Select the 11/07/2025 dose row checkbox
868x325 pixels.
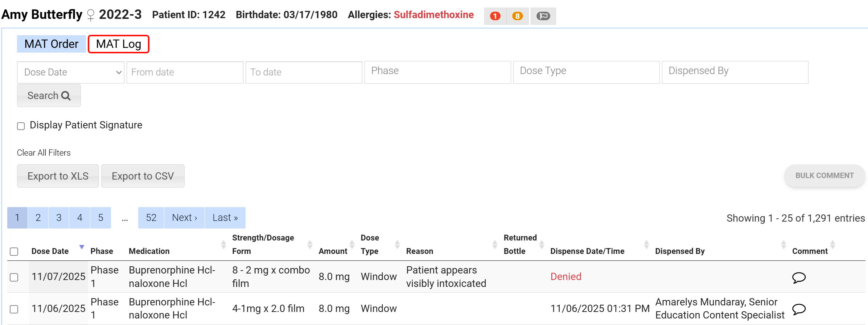[14, 277]
